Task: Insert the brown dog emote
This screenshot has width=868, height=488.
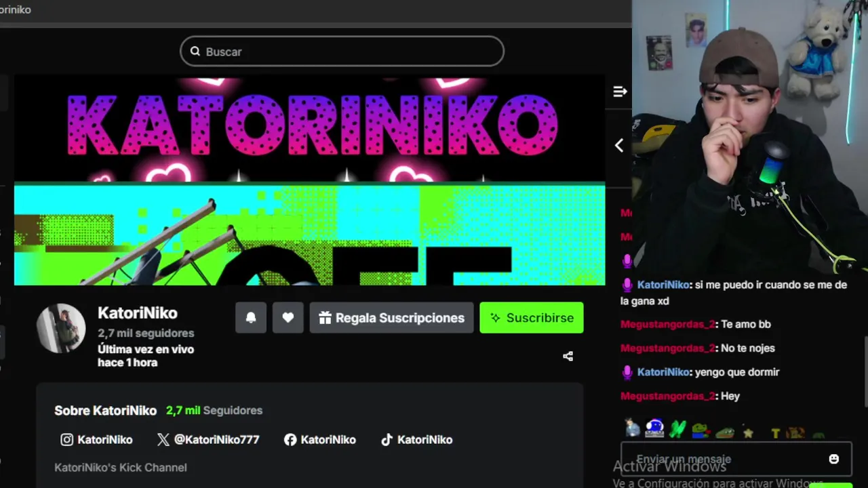Action: 795,432
